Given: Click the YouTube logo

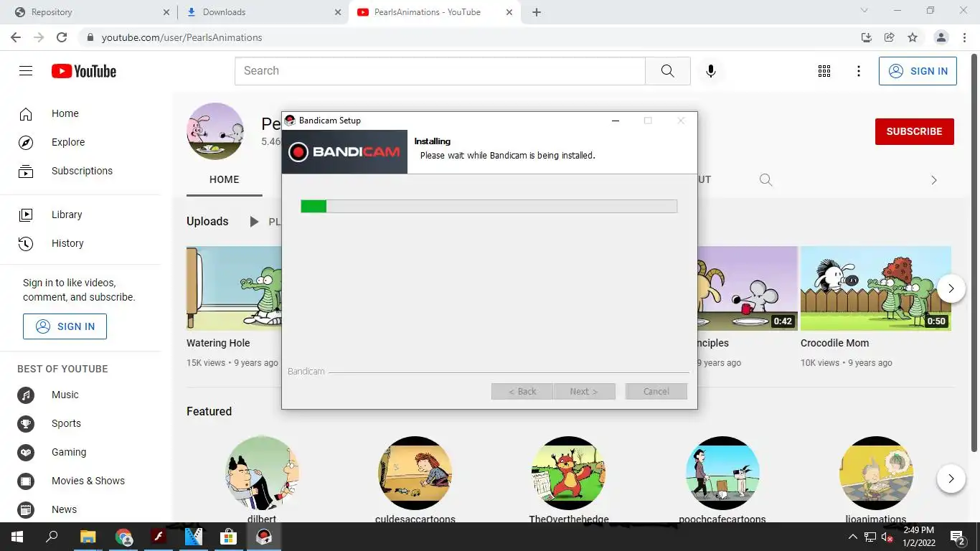Looking at the screenshot, I should coord(84,71).
